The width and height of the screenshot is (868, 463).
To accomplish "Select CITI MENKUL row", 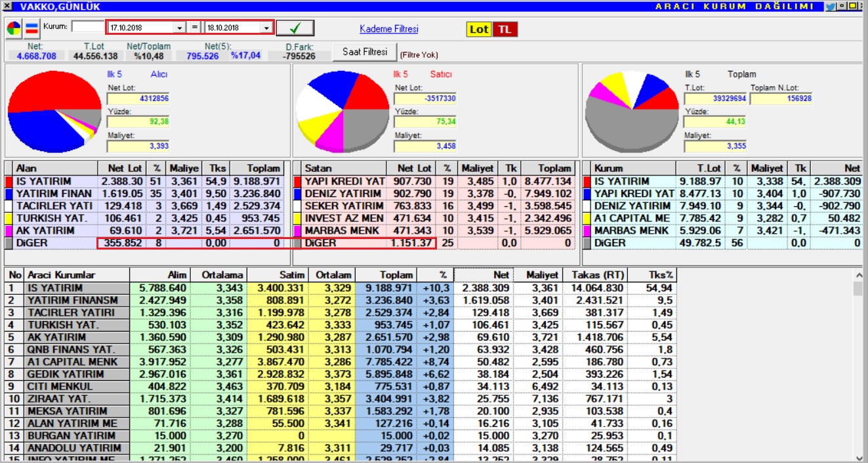I will click(x=340, y=386).
